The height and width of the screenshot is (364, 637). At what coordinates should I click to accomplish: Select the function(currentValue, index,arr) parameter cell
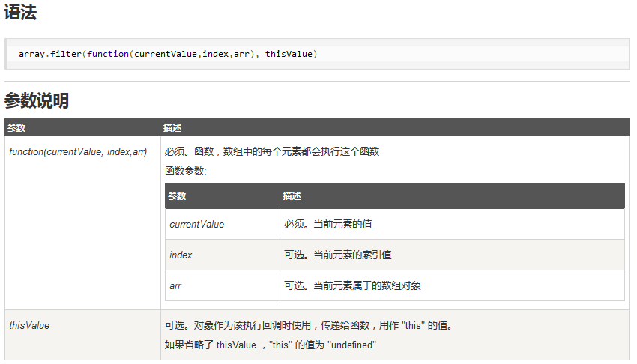83,222
